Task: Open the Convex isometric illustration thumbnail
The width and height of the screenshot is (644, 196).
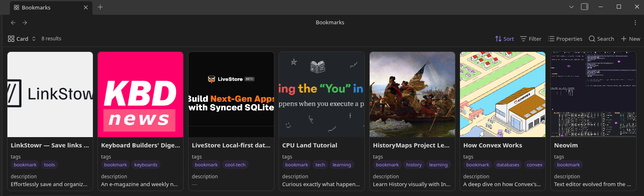Action: click(x=502, y=94)
